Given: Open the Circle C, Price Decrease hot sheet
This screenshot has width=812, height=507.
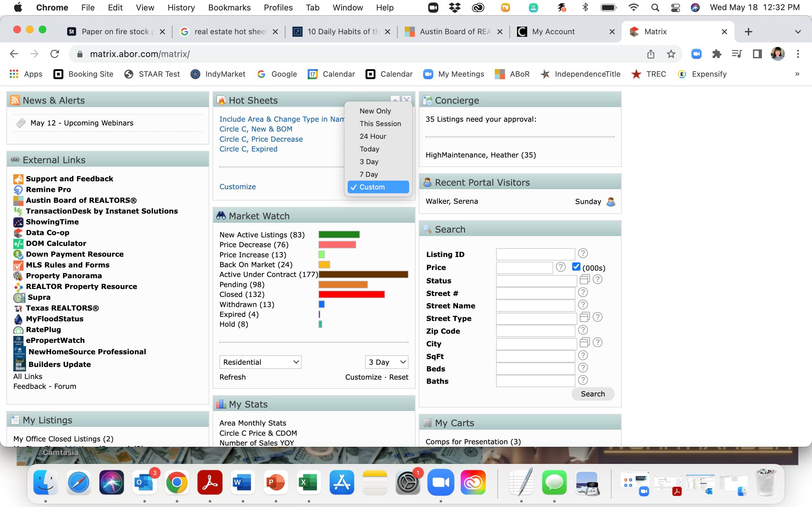Looking at the screenshot, I should 261,139.
